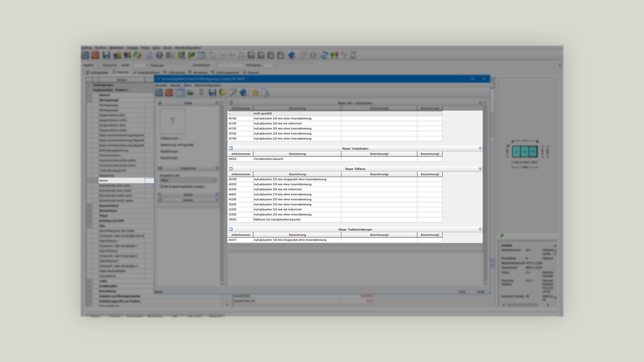Screen dimensions: 644x362
Task: Click the yellow star favorites icon
Action: (x=255, y=93)
